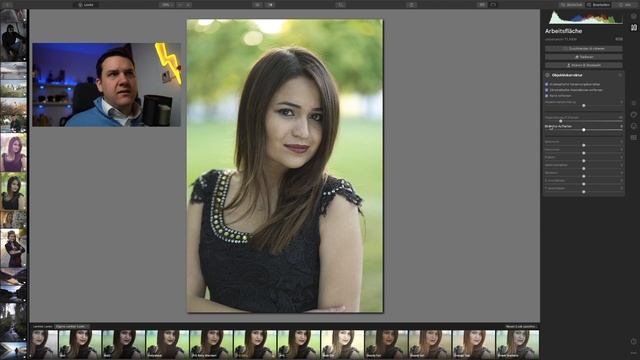This screenshot has width=640, height=360.
Task: Apply the bright washed-out look preset thumbnail
Action: tap(342, 344)
